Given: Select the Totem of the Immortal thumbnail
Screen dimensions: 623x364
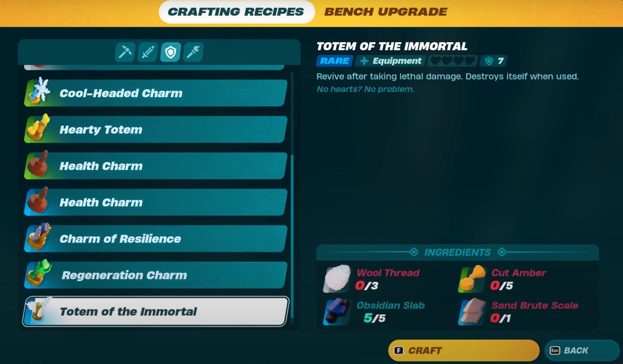Looking at the screenshot, I should coord(38,311).
